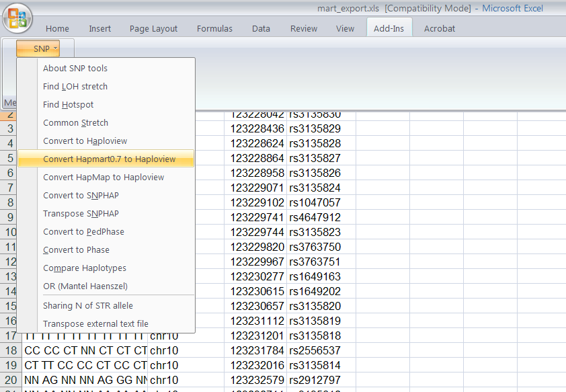Viewport: 566px width, 392px height.
Task: Click chr10 cell in row 18
Action: (x=186, y=350)
